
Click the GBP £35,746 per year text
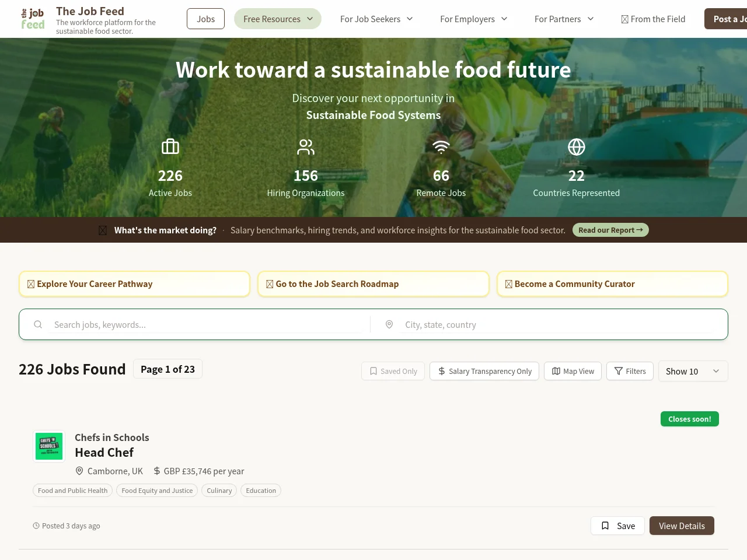pyautogui.click(x=204, y=471)
